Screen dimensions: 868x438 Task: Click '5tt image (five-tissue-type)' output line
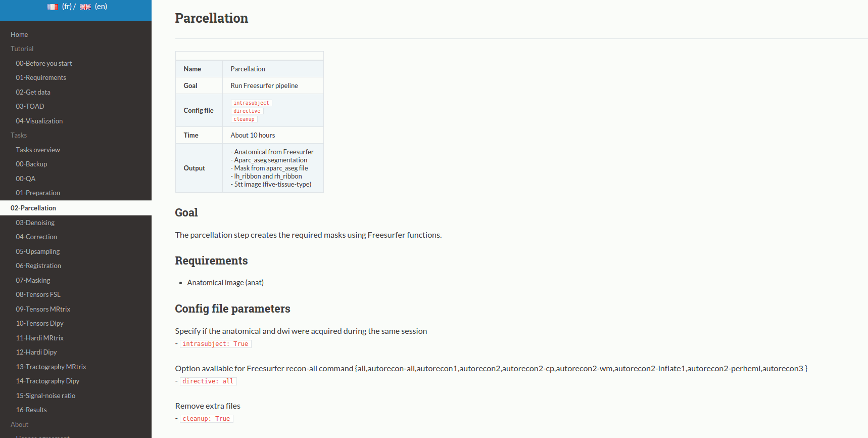tap(271, 184)
